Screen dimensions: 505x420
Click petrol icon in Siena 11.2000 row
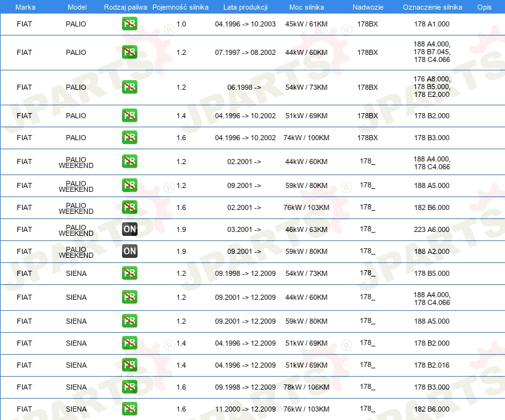[129, 408]
